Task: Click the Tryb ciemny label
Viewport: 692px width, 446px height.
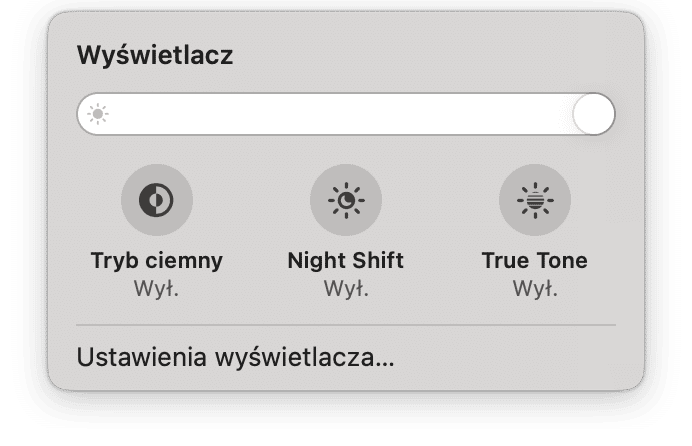Action: point(157,260)
